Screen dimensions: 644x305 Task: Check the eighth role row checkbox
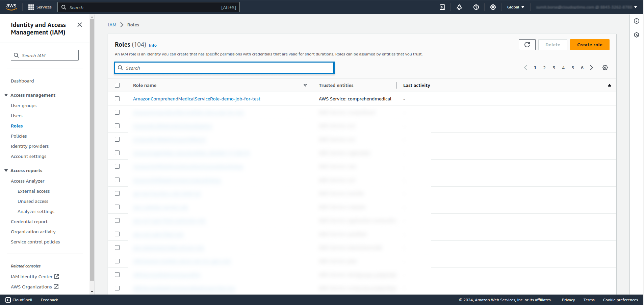pos(117,193)
